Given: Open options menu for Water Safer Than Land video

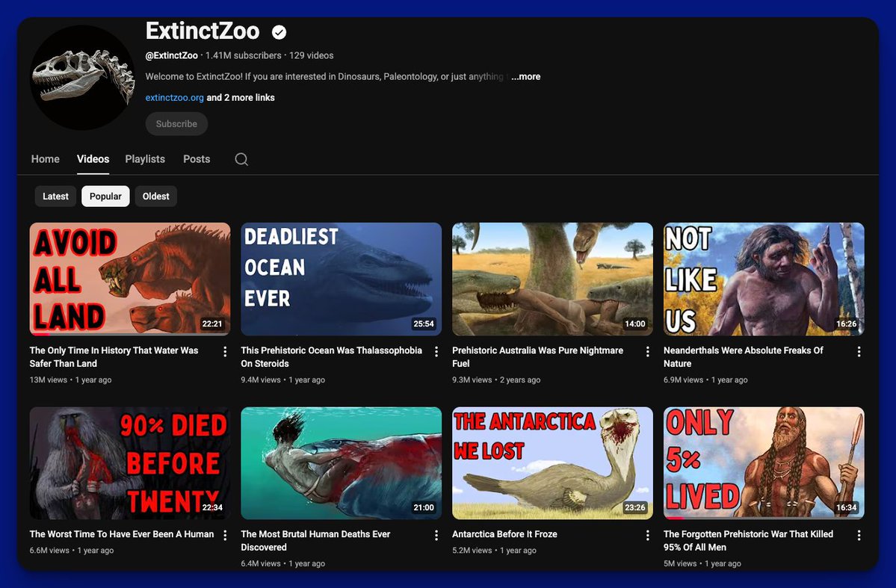Looking at the screenshot, I should click(225, 351).
